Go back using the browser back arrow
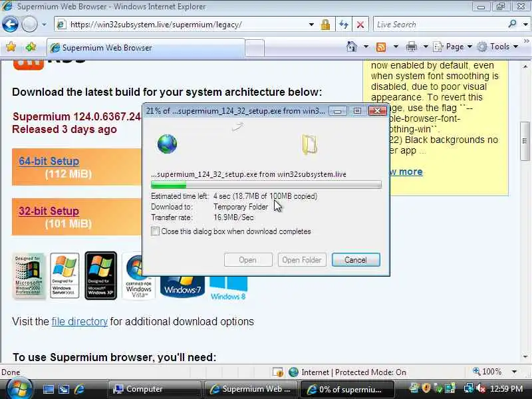Screen dimensions: 532x399 [10, 25]
